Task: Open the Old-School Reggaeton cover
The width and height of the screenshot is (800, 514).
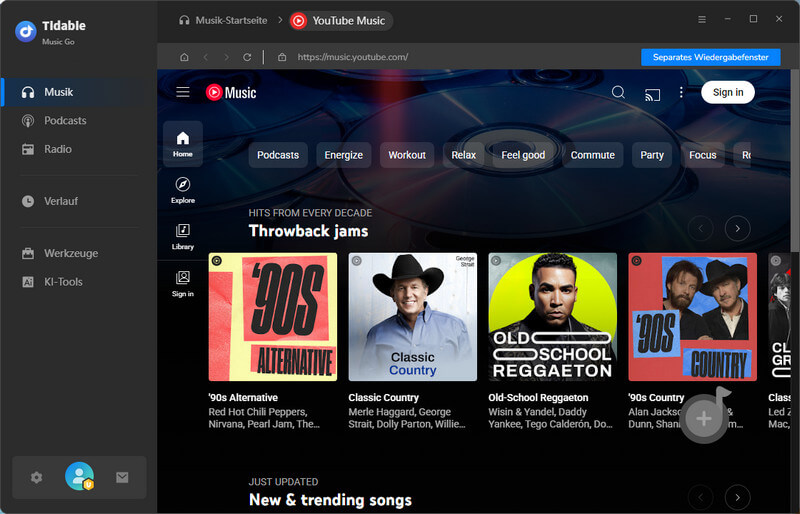Action: 553,317
